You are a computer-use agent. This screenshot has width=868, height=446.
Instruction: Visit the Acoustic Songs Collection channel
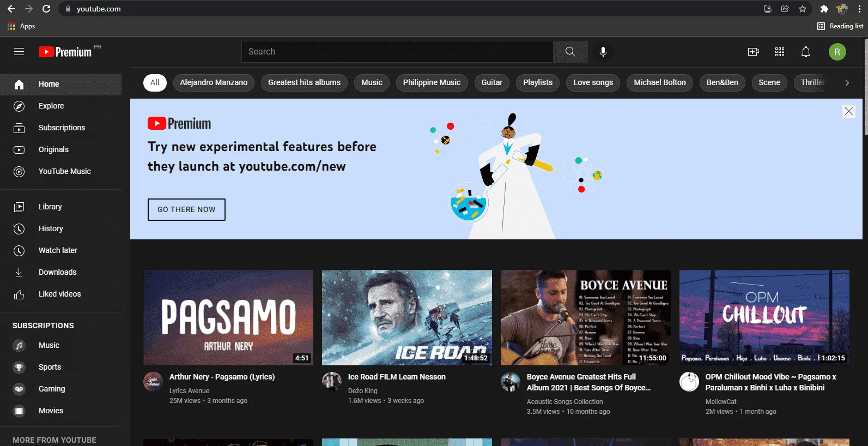point(564,402)
